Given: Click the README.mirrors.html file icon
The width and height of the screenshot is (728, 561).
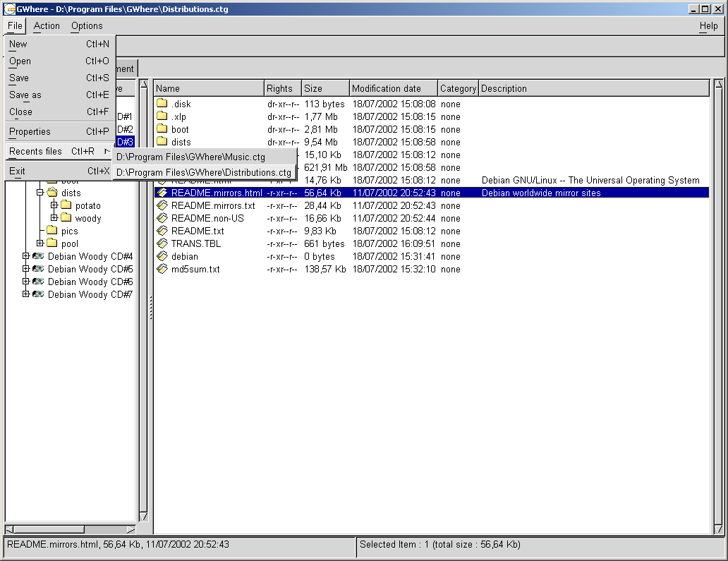Looking at the screenshot, I should [162, 192].
